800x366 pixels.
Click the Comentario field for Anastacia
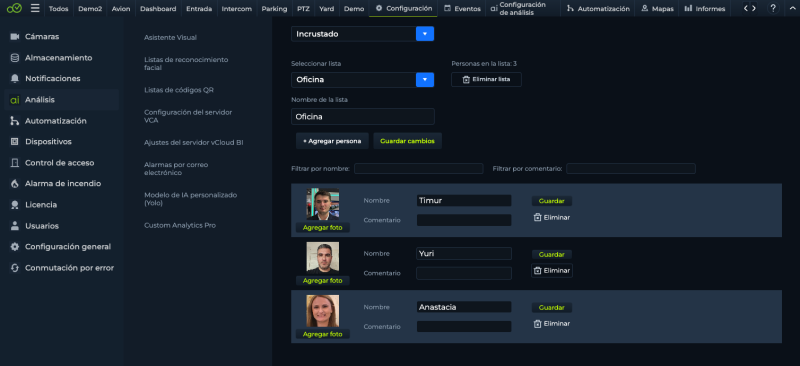click(464, 326)
